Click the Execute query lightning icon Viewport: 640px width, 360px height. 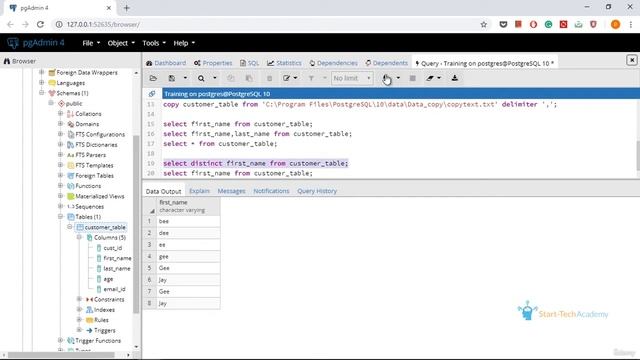click(x=386, y=78)
